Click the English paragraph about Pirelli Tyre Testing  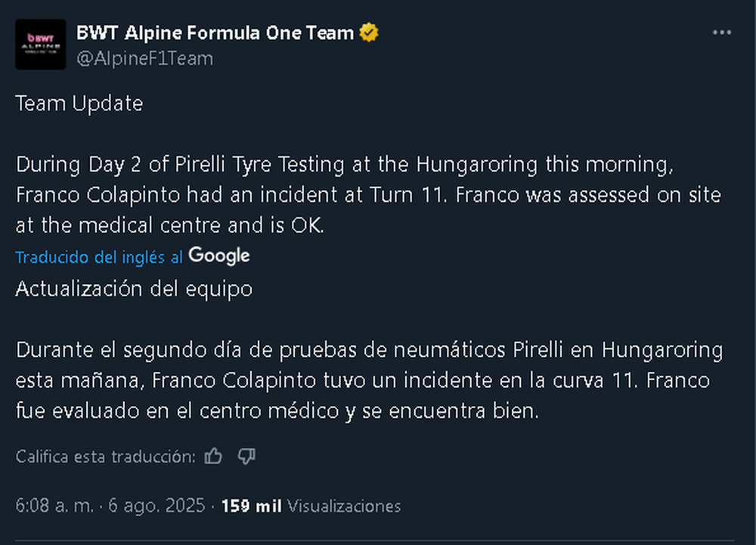tap(368, 195)
